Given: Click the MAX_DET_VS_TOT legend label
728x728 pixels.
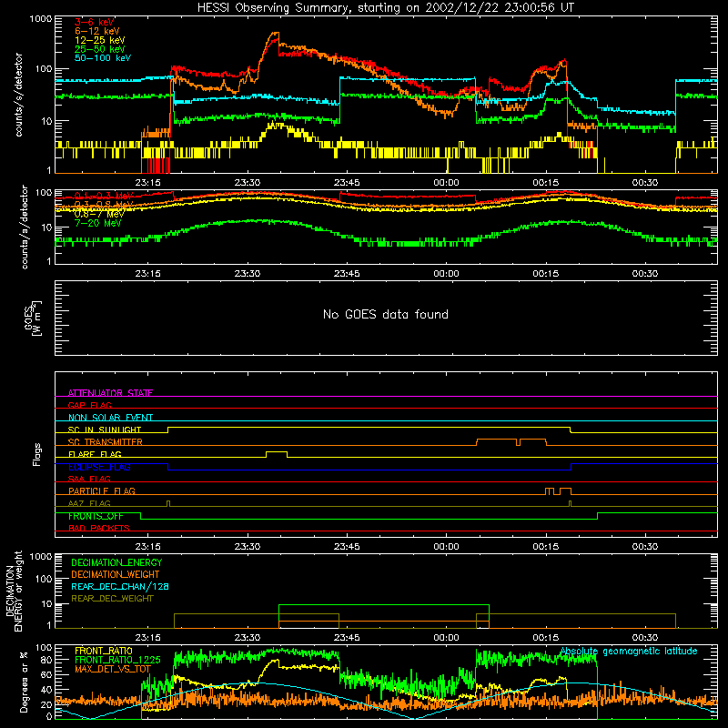Looking at the screenshot, I should (113, 669).
